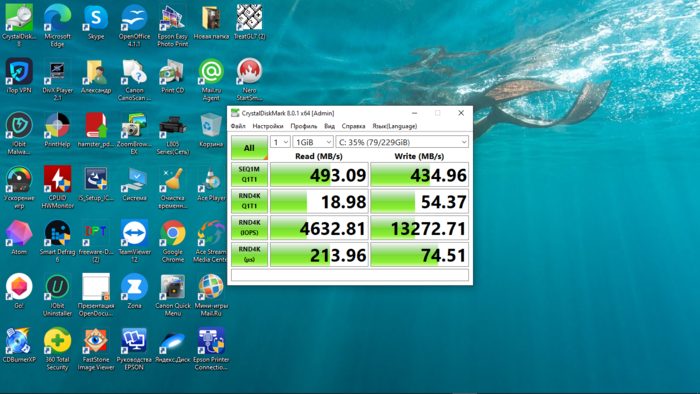
Task: Open L805 Series printer icon
Action: point(173,133)
